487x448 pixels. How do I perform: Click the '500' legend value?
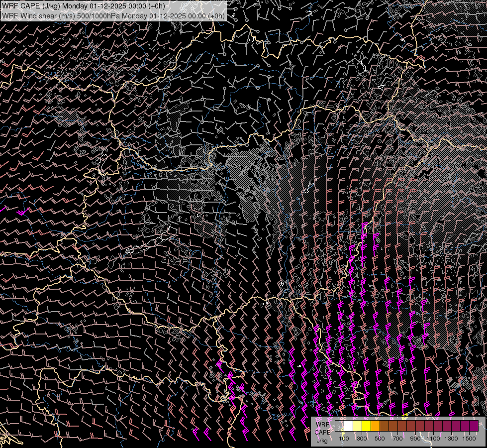click(x=380, y=439)
